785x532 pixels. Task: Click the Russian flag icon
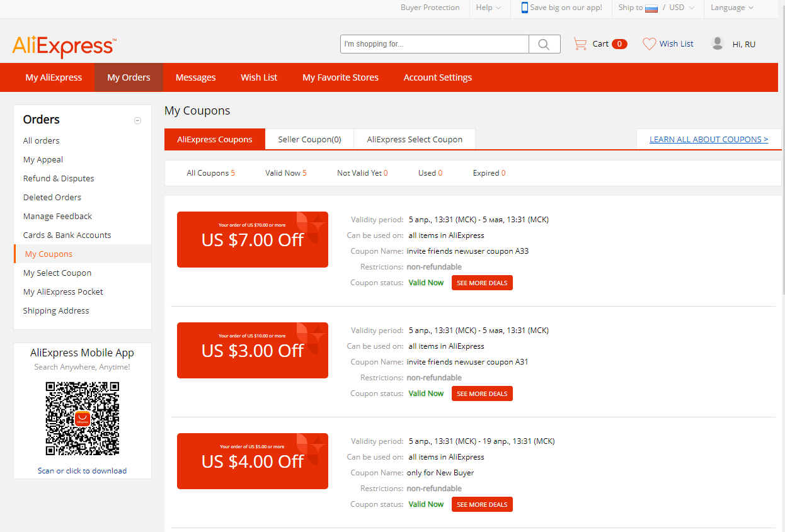(x=651, y=8)
